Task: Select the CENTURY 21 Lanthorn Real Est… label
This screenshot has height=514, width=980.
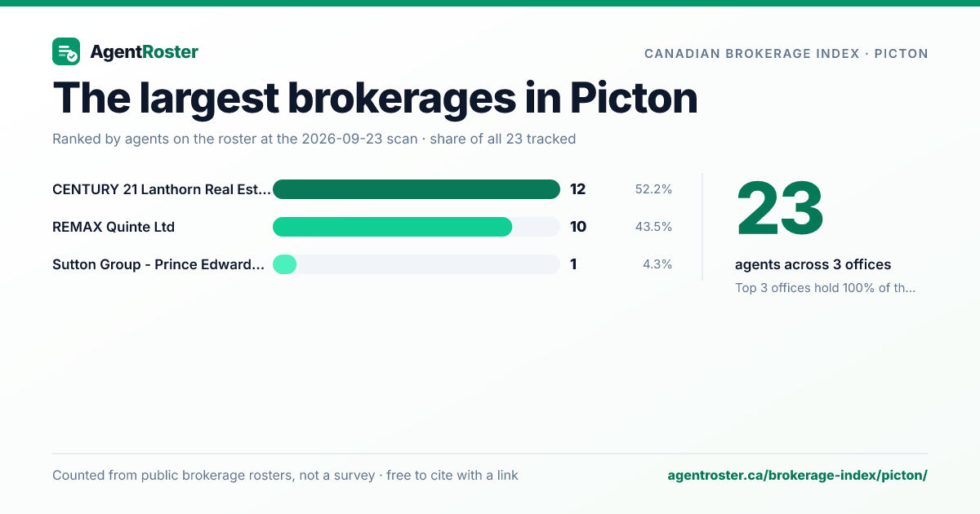Action: click(x=161, y=189)
